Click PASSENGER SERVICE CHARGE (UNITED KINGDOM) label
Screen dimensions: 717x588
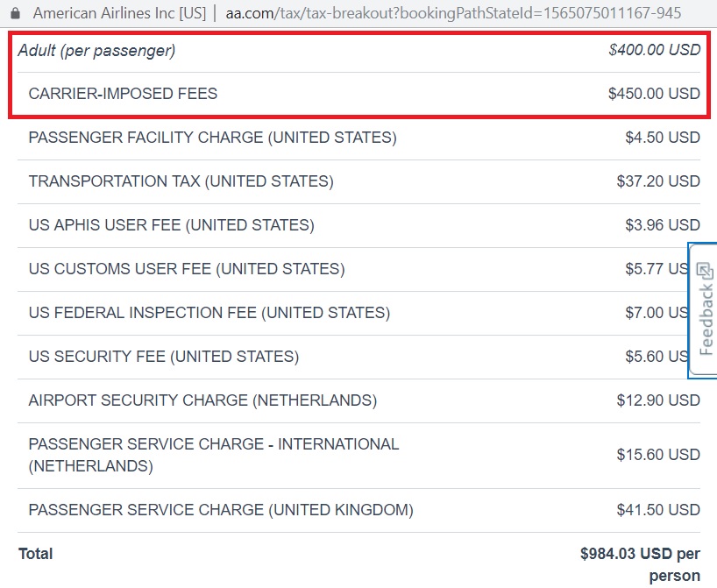click(x=221, y=510)
